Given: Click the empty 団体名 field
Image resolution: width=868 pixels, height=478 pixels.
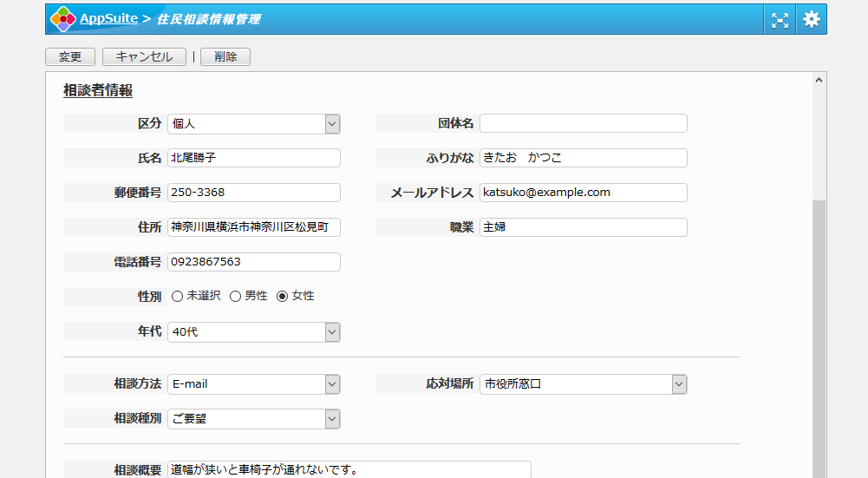Looking at the screenshot, I should pos(583,123).
